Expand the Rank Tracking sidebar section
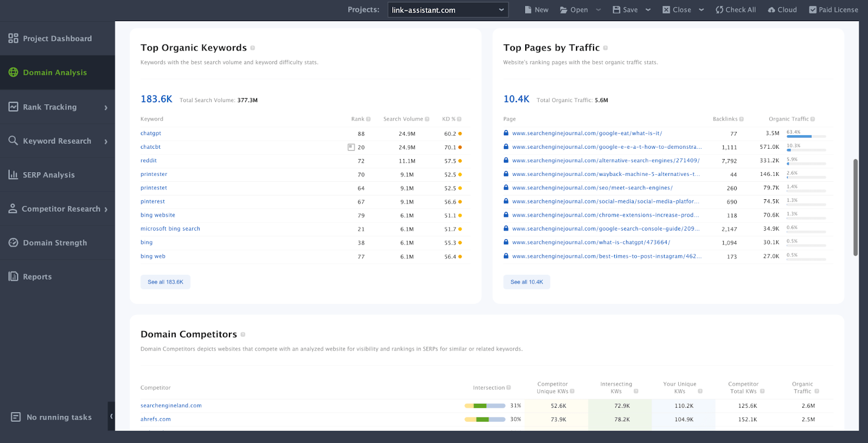 (106, 107)
